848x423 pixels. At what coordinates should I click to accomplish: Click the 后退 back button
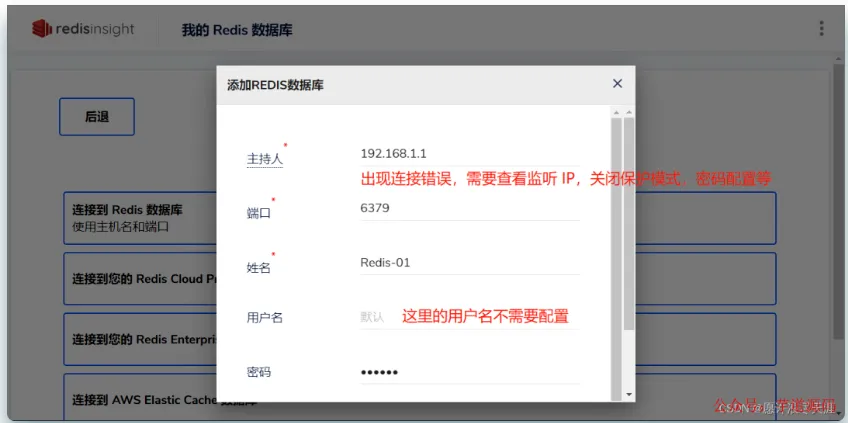click(97, 116)
